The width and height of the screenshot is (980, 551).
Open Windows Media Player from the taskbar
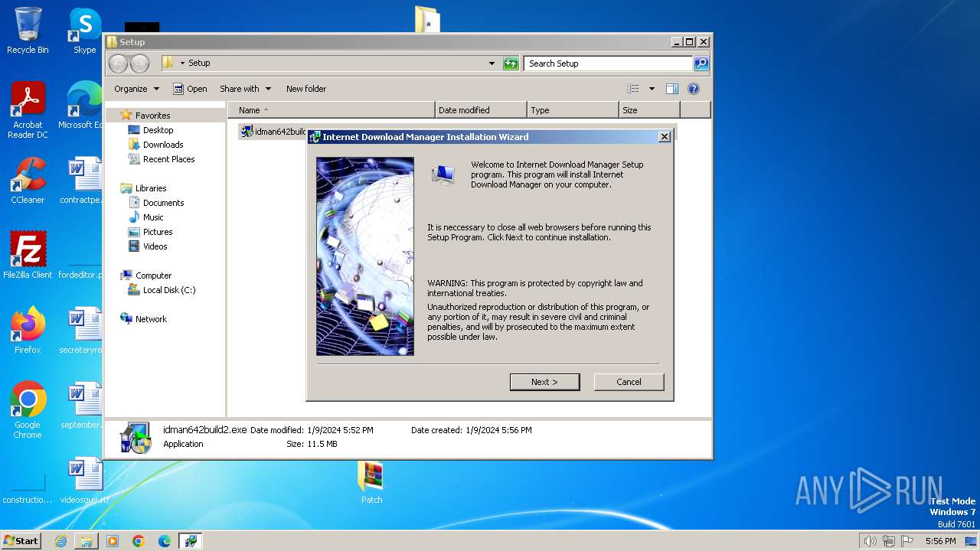(x=113, y=541)
